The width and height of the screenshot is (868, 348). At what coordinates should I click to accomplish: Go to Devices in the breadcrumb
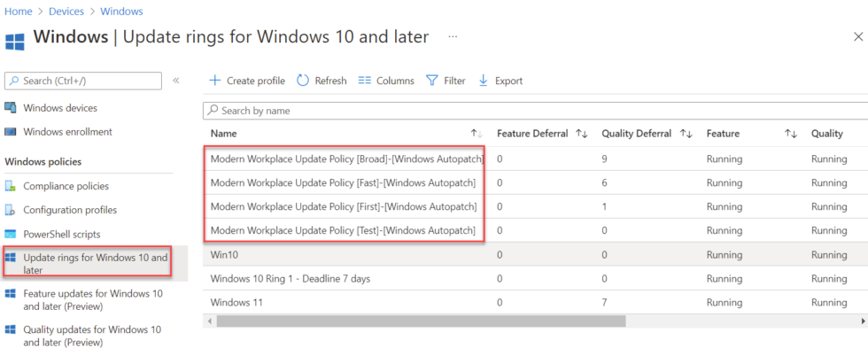tap(67, 11)
